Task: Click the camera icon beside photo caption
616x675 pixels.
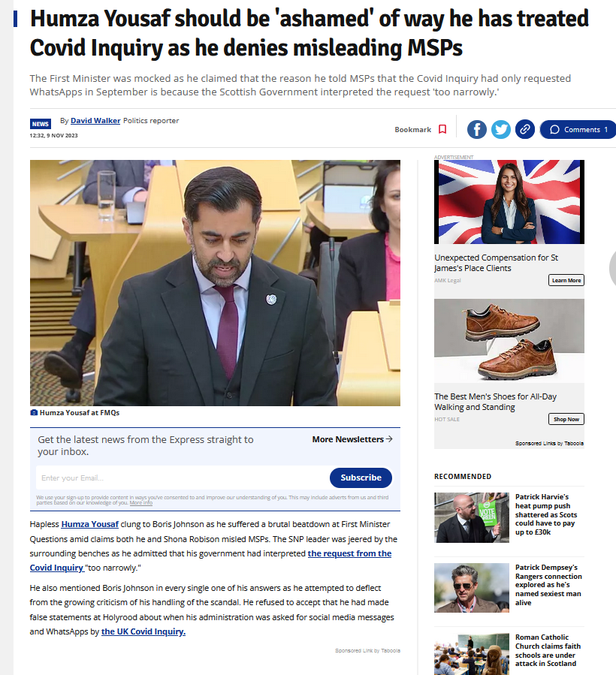Action: tap(34, 412)
